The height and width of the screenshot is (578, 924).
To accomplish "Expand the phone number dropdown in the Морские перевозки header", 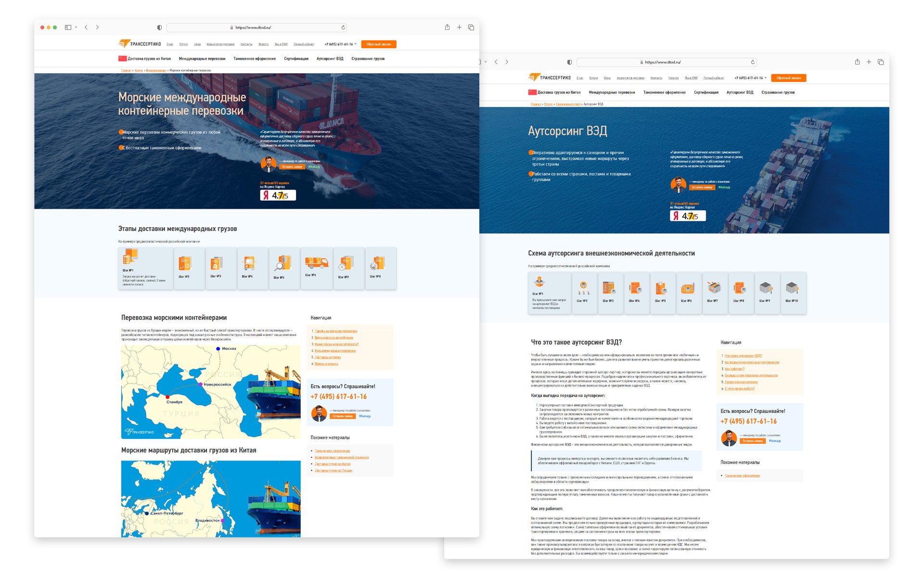I will pos(356,44).
